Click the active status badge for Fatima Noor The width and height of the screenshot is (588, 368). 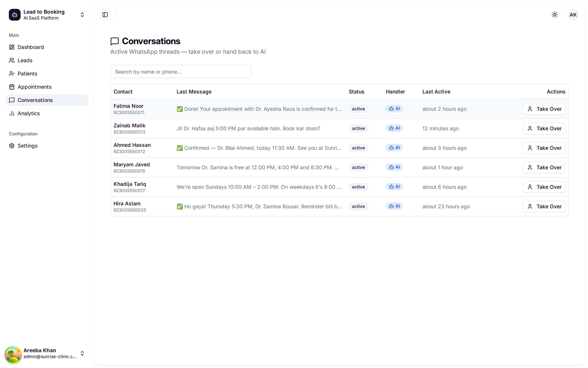tap(358, 109)
